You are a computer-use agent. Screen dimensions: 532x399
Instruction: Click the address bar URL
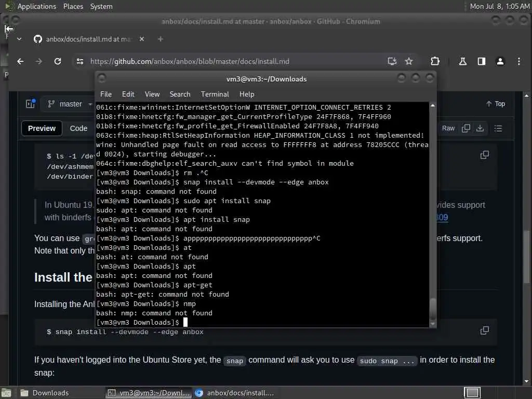[x=190, y=61]
